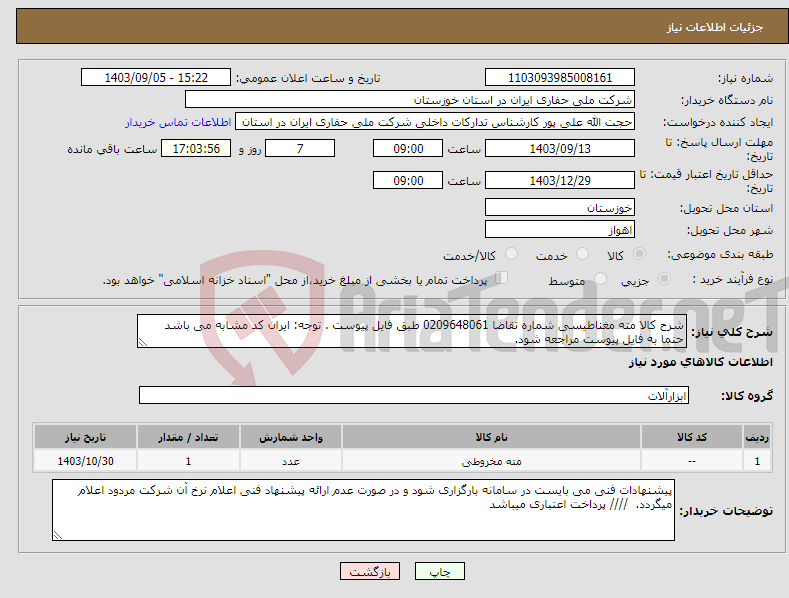
Task: Select the خدمت radio button
Action: [582, 254]
